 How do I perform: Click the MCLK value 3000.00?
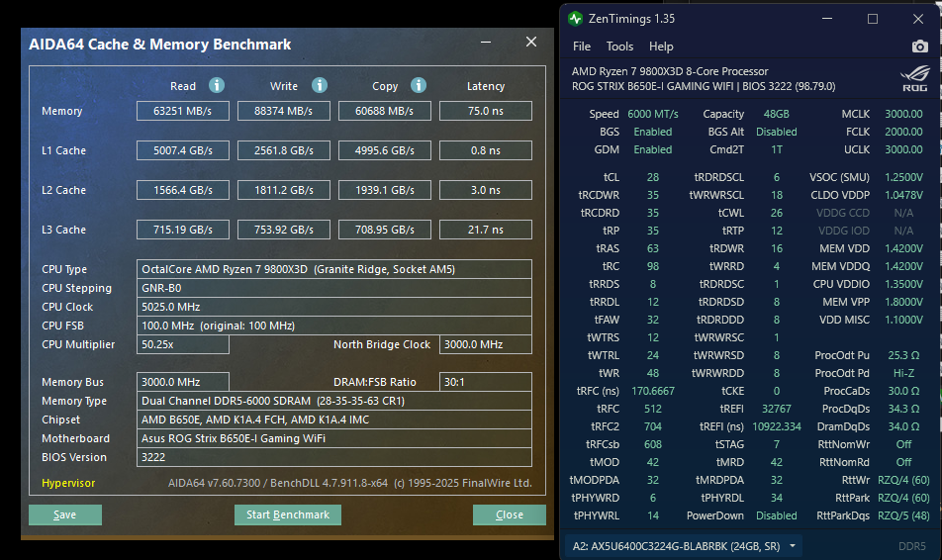(x=903, y=114)
